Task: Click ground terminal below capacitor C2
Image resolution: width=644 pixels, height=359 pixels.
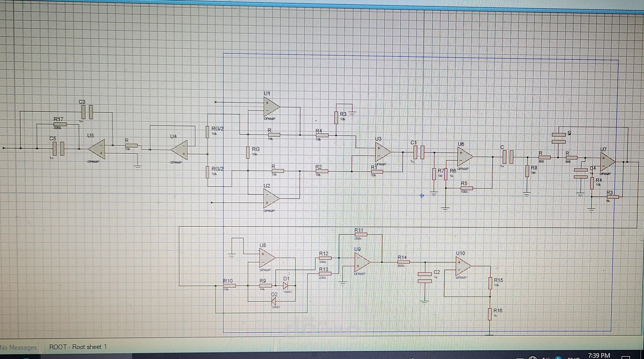Action: (425, 302)
